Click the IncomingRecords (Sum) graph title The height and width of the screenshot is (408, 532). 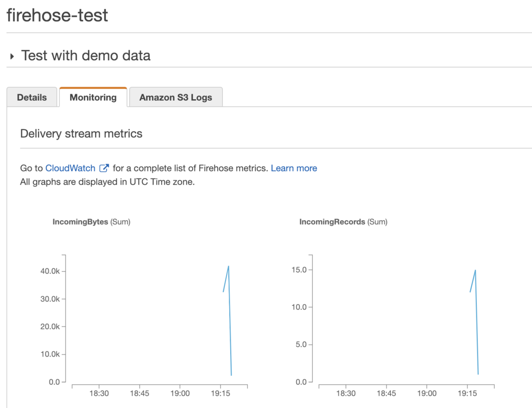pyautogui.click(x=343, y=222)
